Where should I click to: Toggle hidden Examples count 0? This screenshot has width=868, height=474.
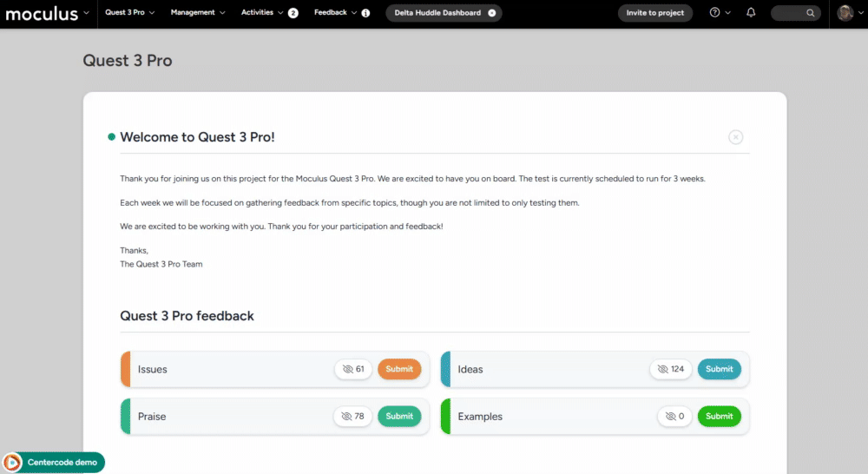pyautogui.click(x=674, y=416)
